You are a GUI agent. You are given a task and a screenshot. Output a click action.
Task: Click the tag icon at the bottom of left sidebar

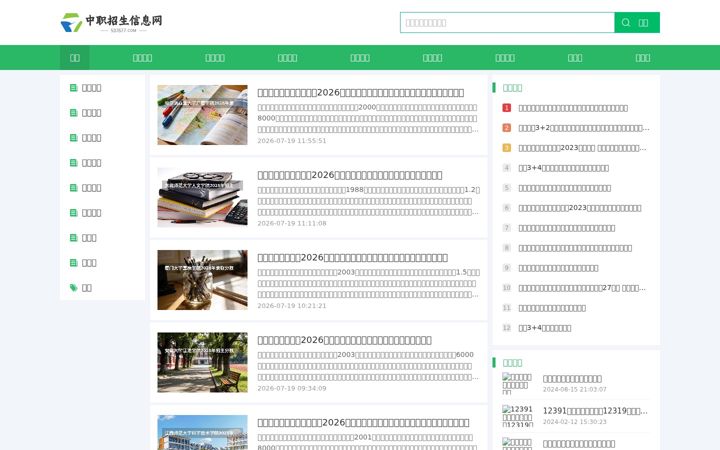point(73,287)
